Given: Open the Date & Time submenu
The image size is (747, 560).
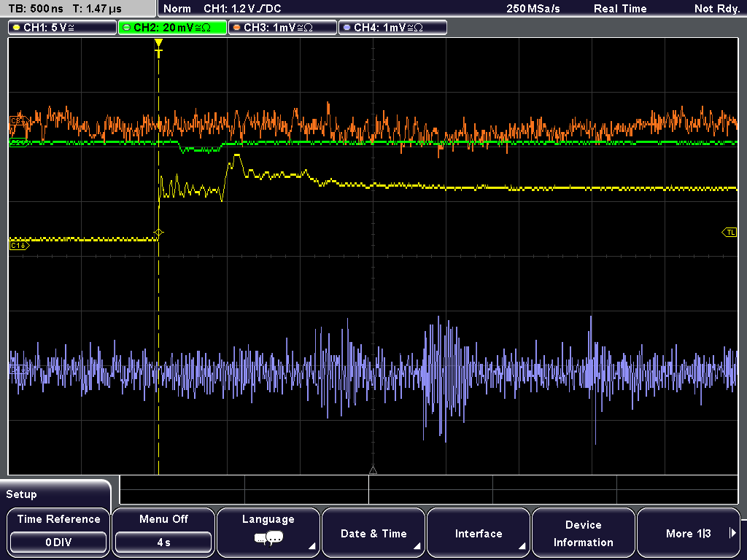Looking at the screenshot, I should point(373,532).
